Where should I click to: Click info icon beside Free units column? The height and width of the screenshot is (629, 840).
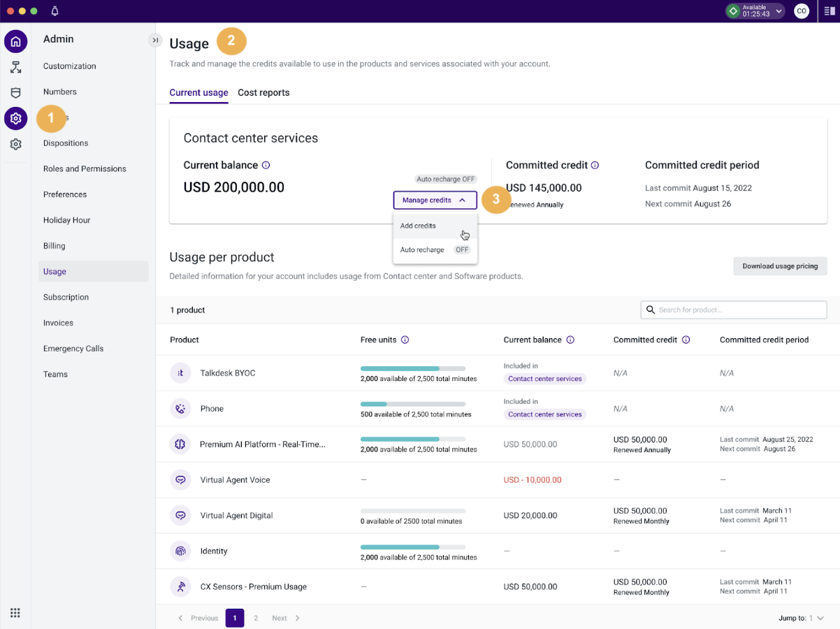click(405, 340)
